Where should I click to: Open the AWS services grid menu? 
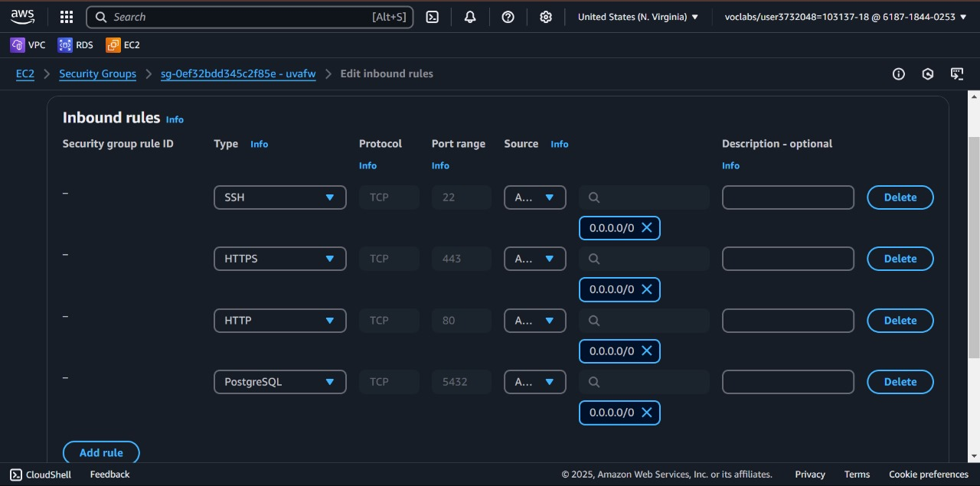67,17
